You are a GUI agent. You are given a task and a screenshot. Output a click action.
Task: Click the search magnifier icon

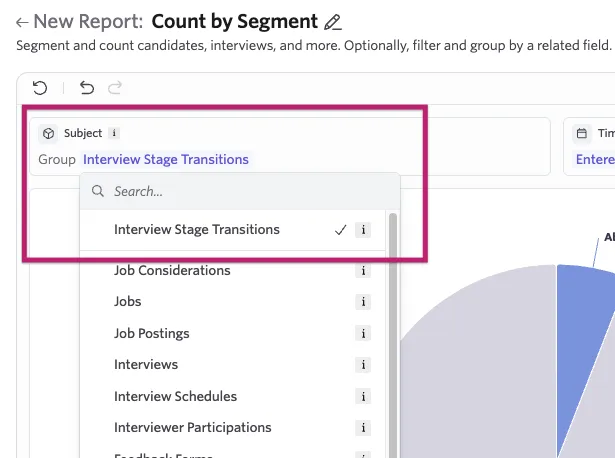tap(98, 191)
